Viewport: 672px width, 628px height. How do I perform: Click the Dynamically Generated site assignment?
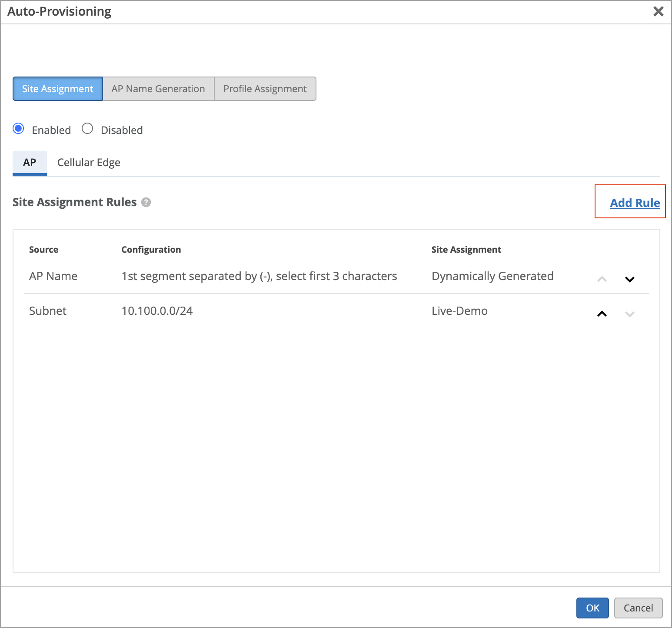point(492,276)
